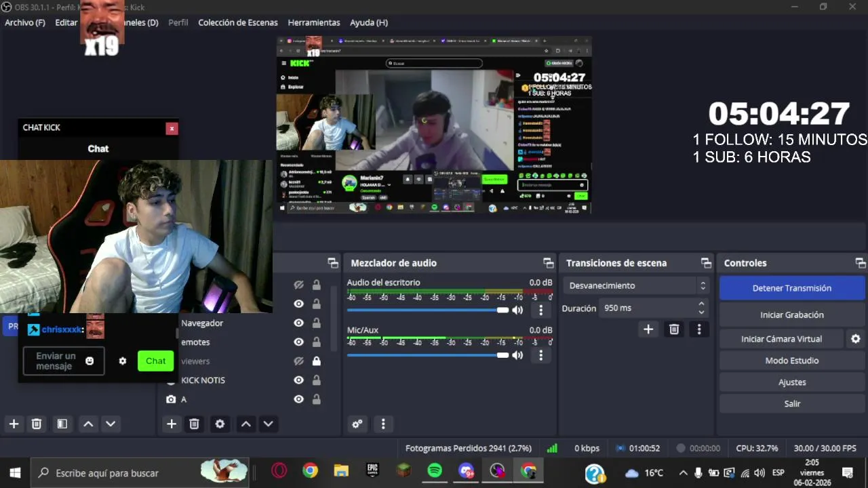Image resolution: width=868 pixels, height=488 pixels.
Task: Click green Chat button in chat dock
Action: pyautogui.click(x=155, y=361)
